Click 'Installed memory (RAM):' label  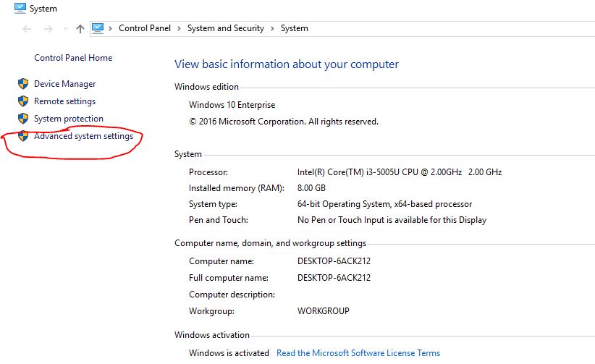pyautogui.click(x=237, y=188)
